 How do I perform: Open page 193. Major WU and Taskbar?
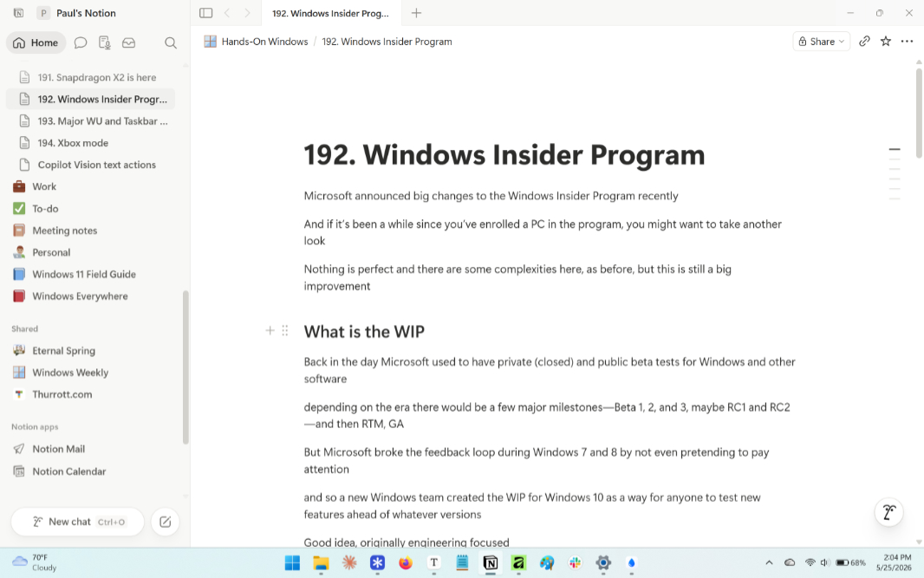coord(91,120)
